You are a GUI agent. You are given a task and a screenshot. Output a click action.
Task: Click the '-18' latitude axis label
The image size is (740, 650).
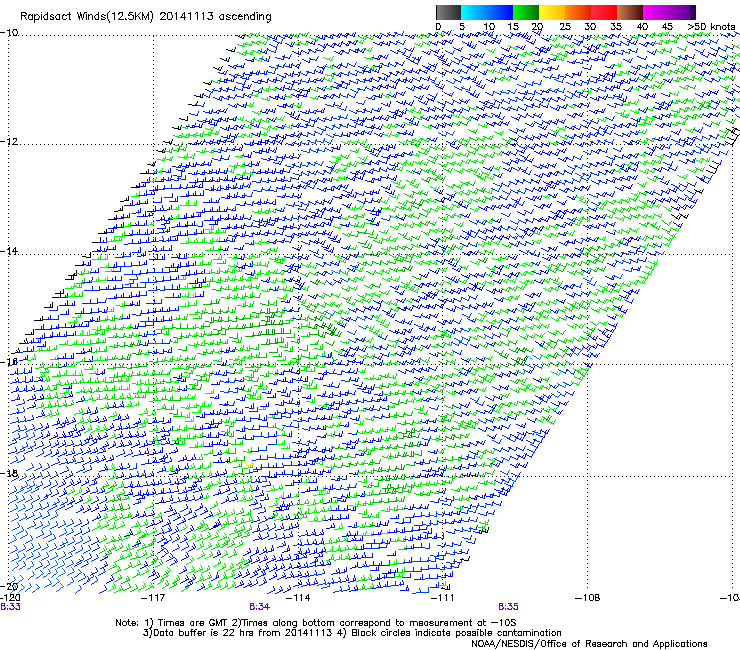pos(9,473)
